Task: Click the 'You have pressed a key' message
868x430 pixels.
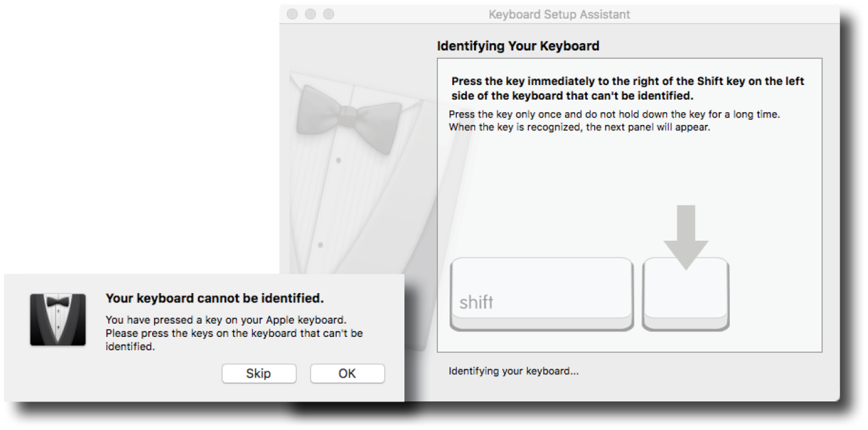Action: [x=234, y=333]
